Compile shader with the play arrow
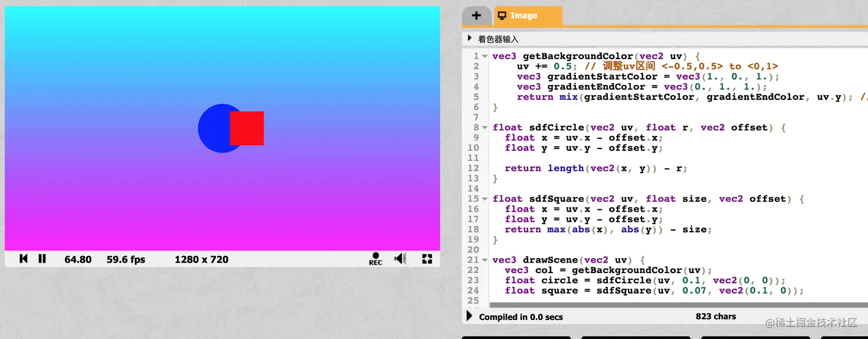 point(470,316)
